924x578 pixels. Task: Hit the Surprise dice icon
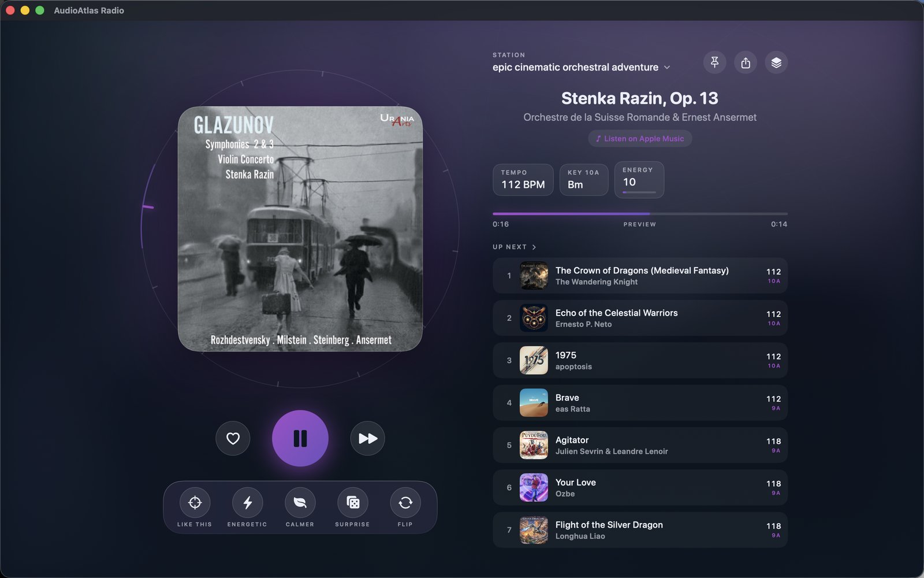[352, 503]
